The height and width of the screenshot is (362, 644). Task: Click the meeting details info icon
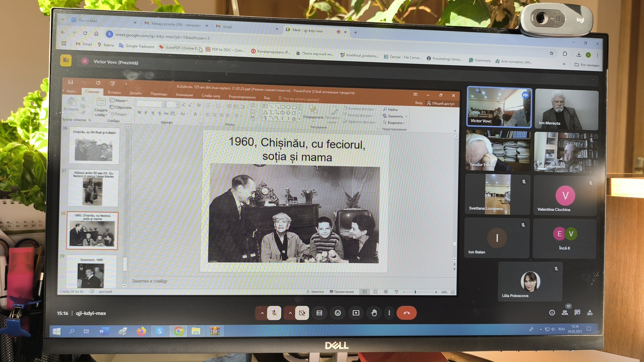pos(552,312)
